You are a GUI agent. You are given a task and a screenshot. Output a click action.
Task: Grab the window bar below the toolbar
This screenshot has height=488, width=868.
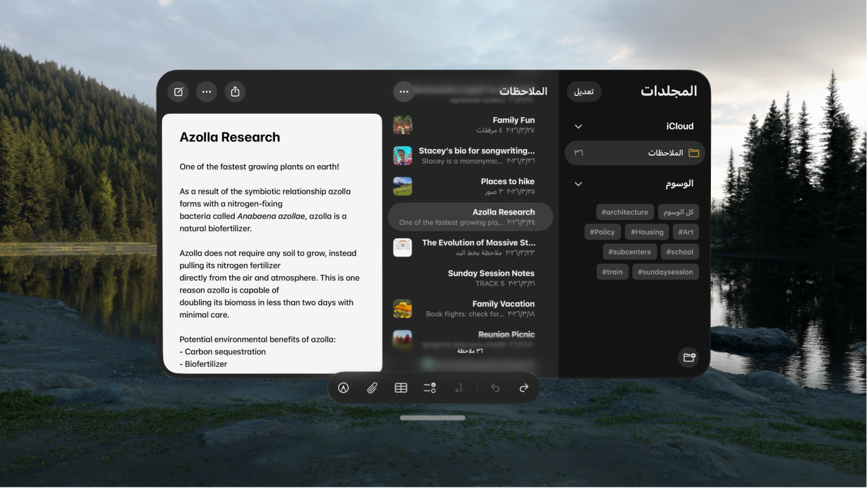tap(433, 418)
